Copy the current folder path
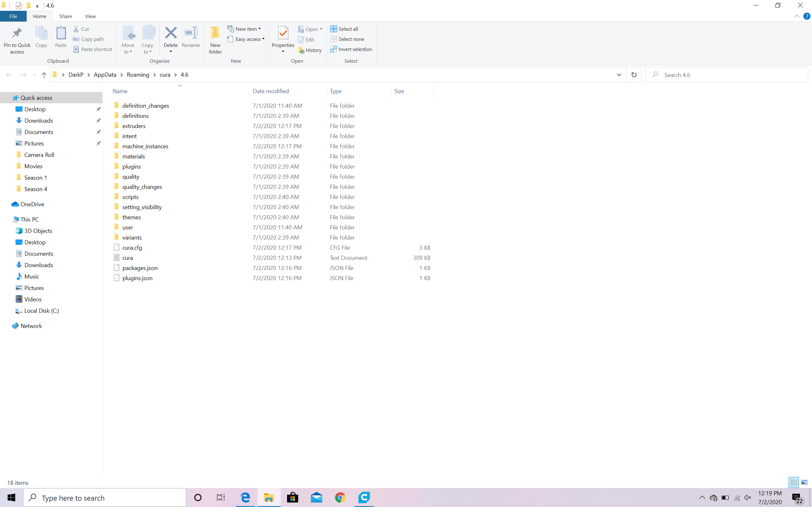812x507 pixels. click(x=88, y=39)
